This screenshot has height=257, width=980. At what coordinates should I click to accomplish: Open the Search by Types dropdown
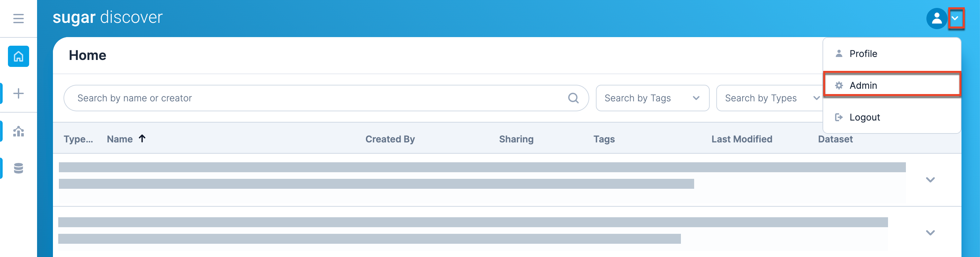tap(769, 98)
